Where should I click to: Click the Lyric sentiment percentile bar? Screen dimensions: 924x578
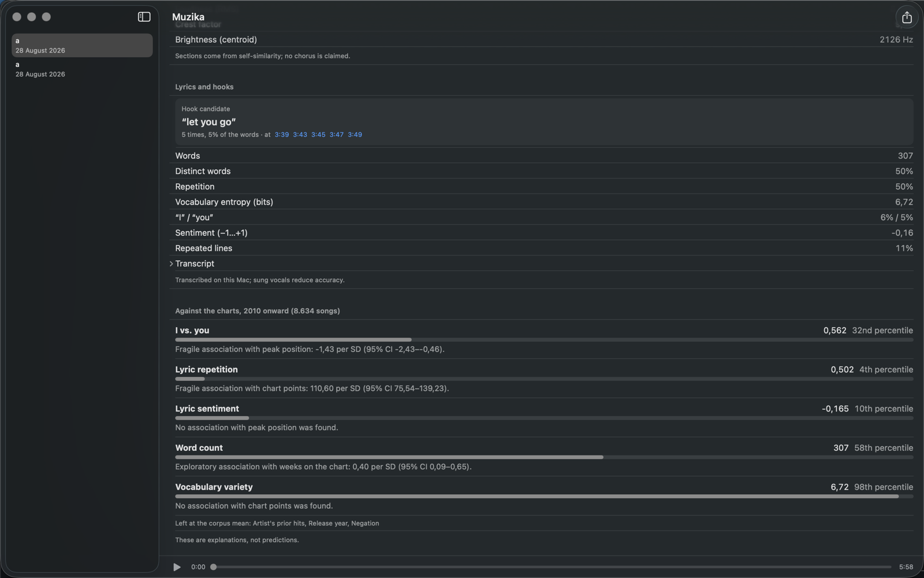click(544, 418)
